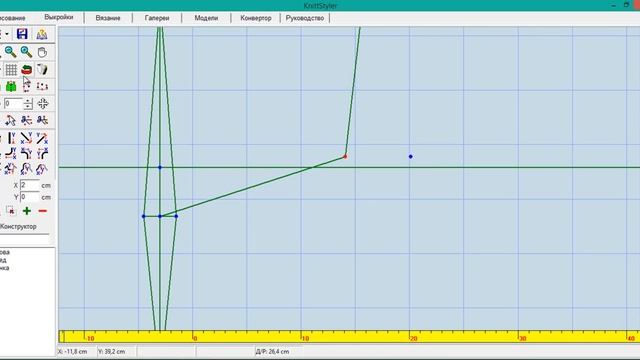This screenshot has width=640, height=360.
Task: Click the right magnifier zoom icon
Action: [27, 52]
